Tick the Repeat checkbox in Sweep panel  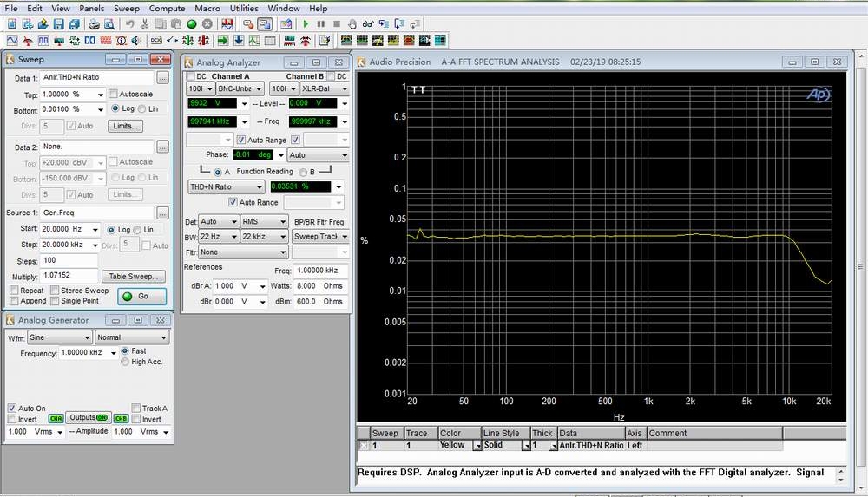pos(14,290)
